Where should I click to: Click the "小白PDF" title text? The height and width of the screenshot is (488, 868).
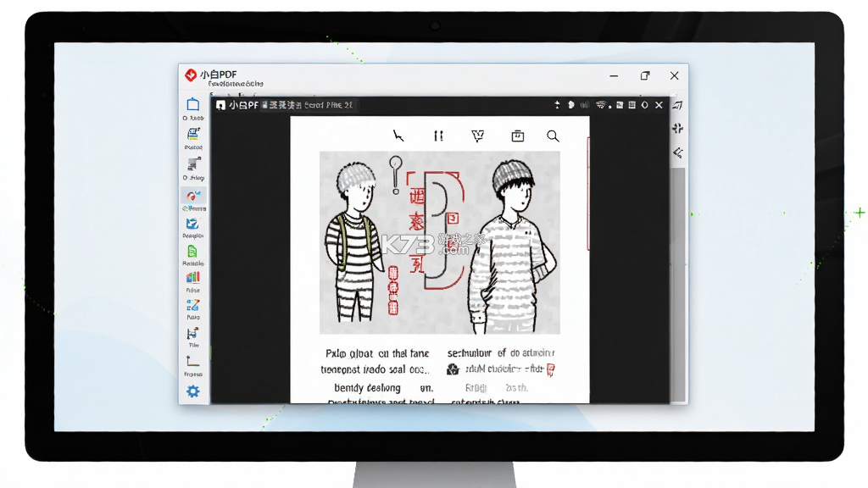click(219, 75)
